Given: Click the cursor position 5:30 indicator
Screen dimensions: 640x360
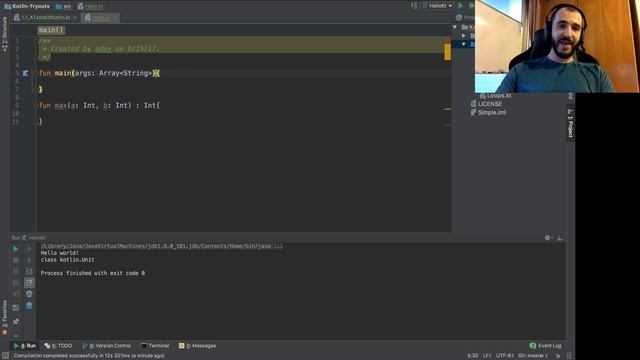Looking at the screenshot, I should point(473,356).
